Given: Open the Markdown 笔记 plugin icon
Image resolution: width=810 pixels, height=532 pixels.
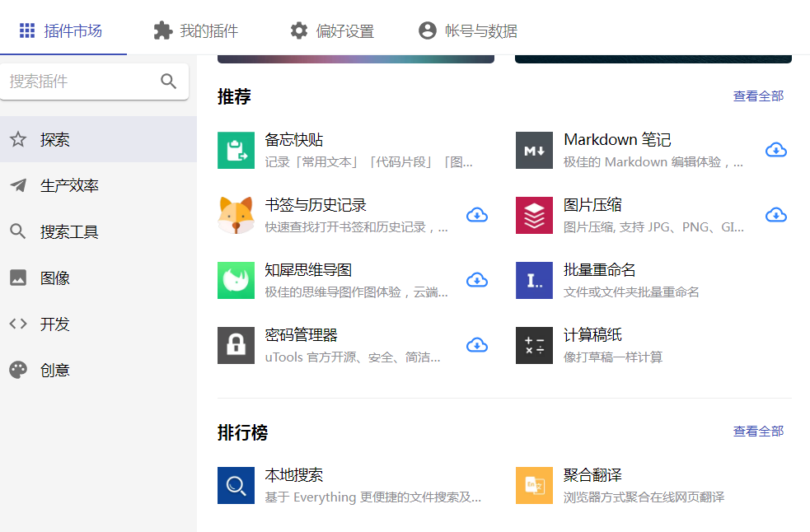Looking at the screenshot, I should [534, 151].
